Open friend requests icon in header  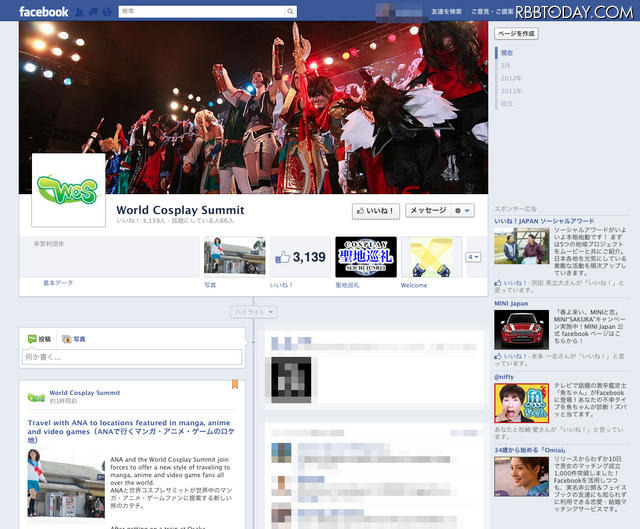[79, 11]
